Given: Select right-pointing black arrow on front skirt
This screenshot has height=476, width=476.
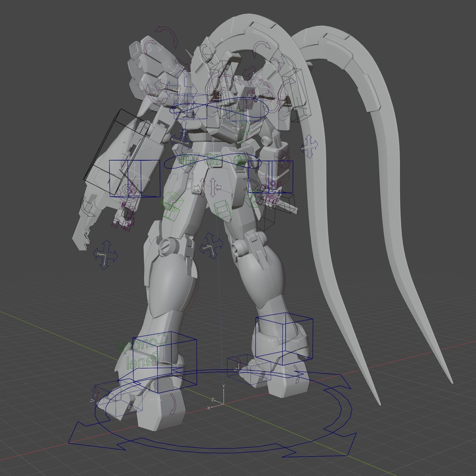Looking at the screenshot, I should (x=198, y=188).
